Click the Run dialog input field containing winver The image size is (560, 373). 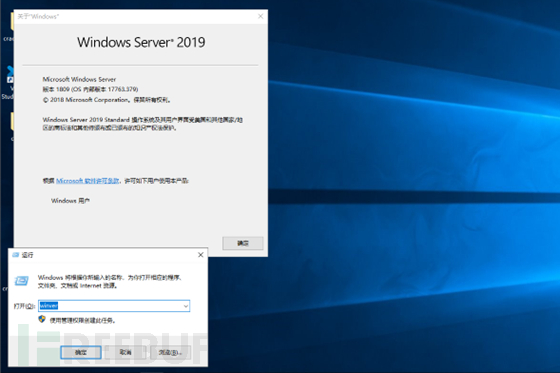[x=114, y=306]
